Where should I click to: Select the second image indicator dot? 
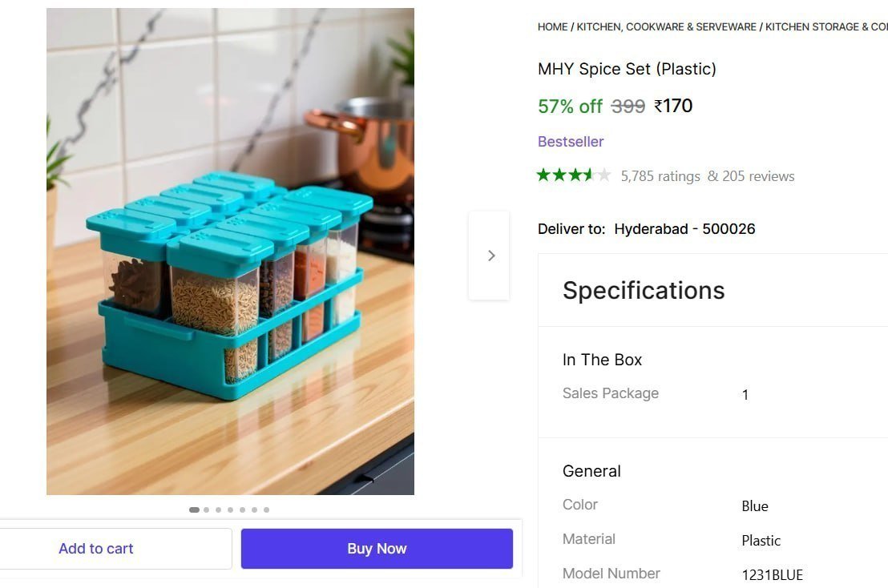coord(206,509)
